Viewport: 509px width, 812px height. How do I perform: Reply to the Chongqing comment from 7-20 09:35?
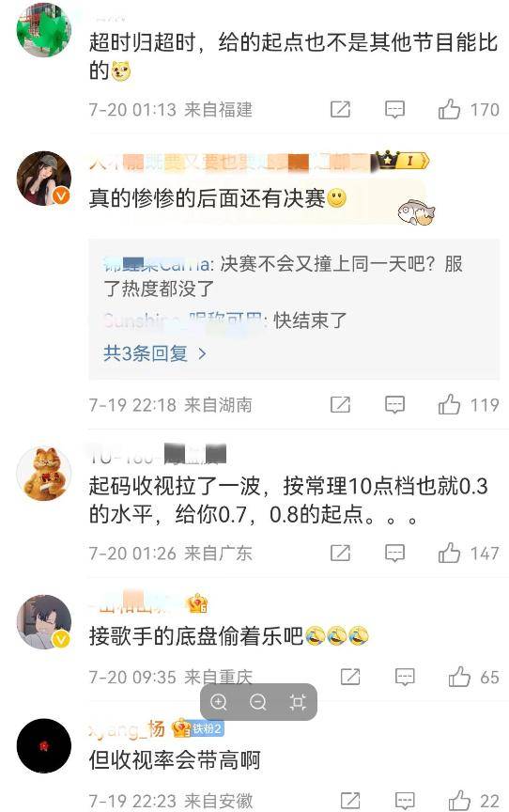(405, 677)
